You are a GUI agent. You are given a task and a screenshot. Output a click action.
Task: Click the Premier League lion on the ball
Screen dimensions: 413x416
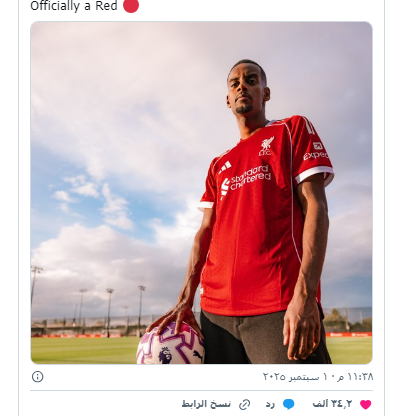164,355
